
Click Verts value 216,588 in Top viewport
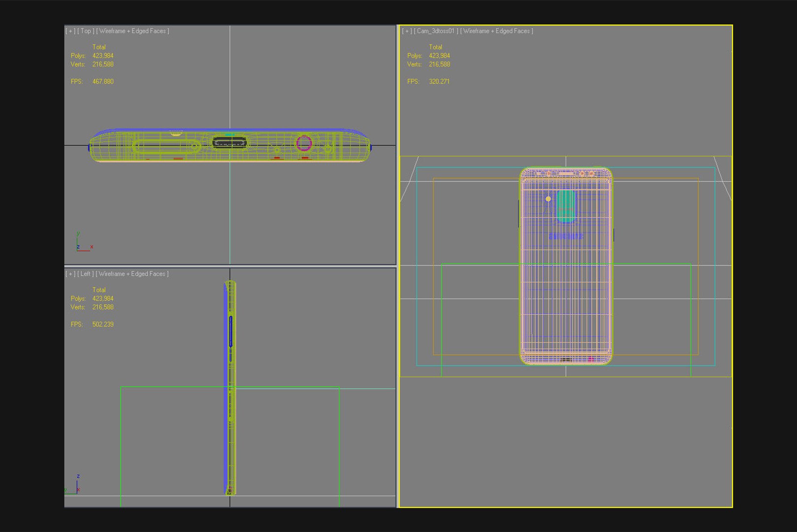(x=103, y=64)
